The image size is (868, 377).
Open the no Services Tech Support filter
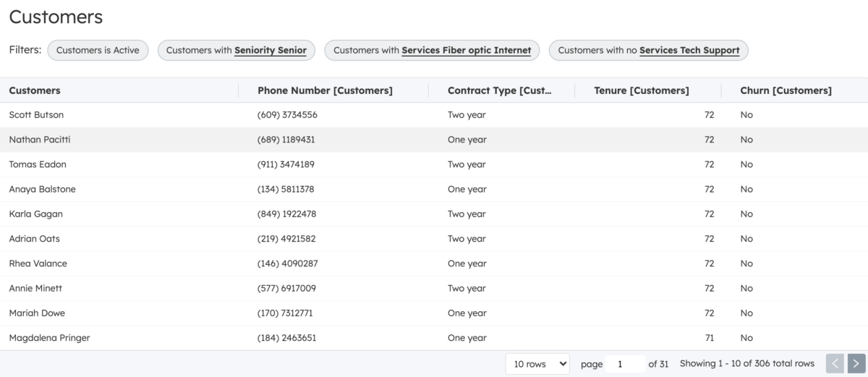(x=649, y=50)
